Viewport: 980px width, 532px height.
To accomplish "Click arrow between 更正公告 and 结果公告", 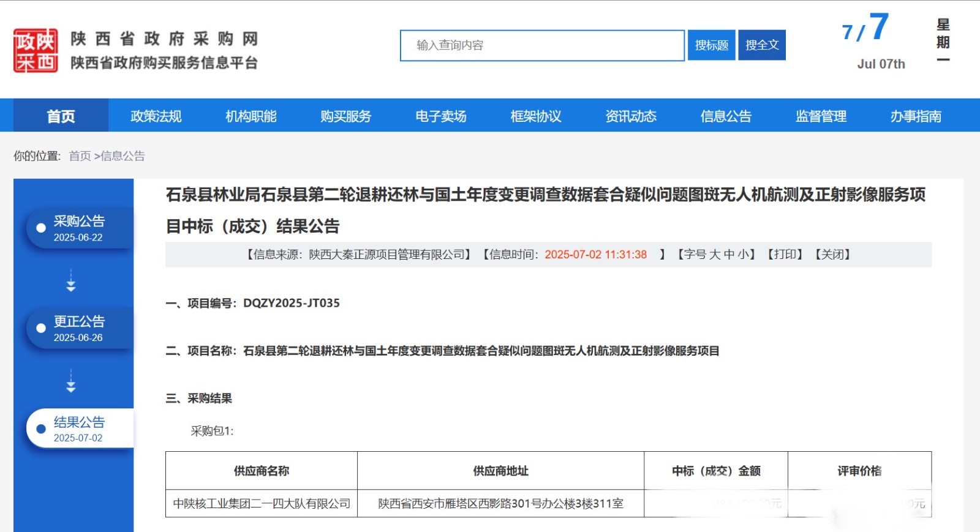I will coord(71,381).
